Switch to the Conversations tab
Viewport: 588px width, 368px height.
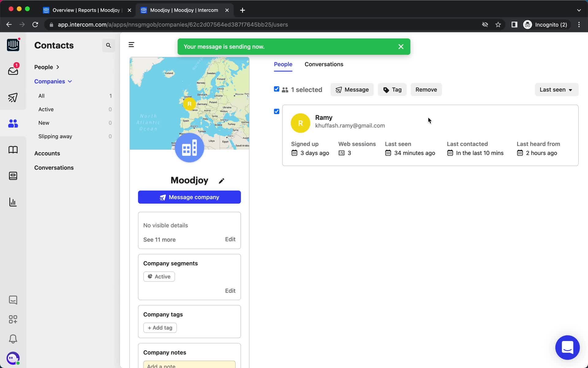(x=324, y=64)
